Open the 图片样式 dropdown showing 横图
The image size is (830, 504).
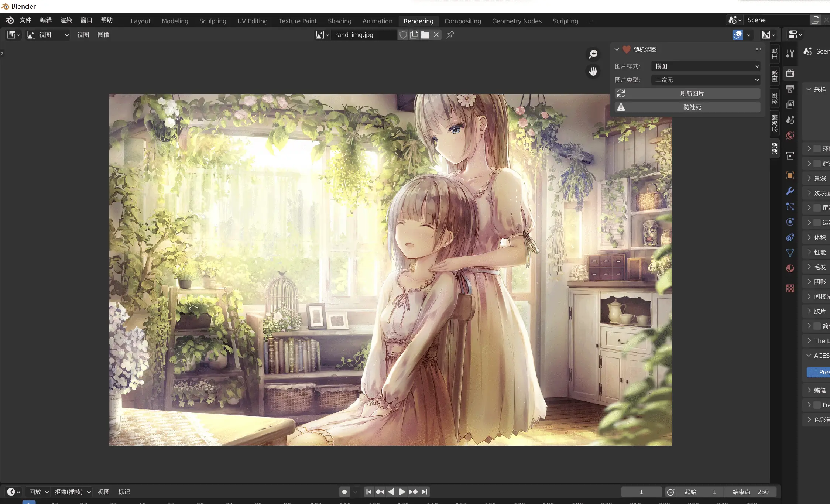pyautogui.click(x=706, y=66)
